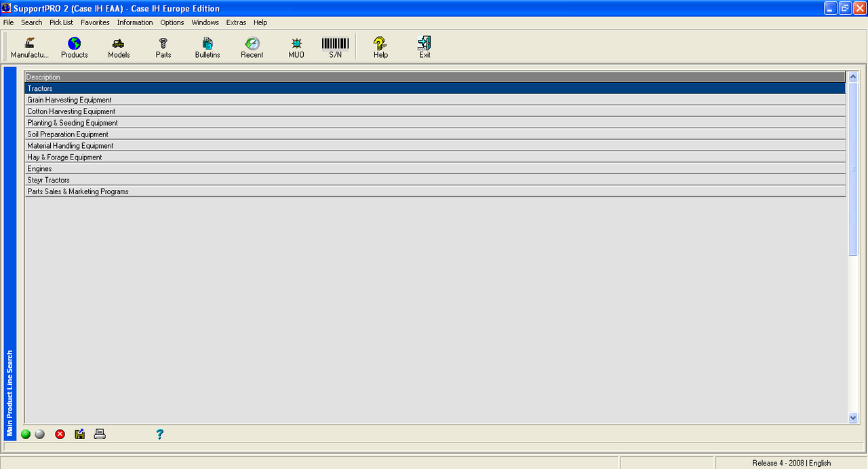
Task: Click the red cancel X icon
Action: pyautogui.click(x=60, y=434)
